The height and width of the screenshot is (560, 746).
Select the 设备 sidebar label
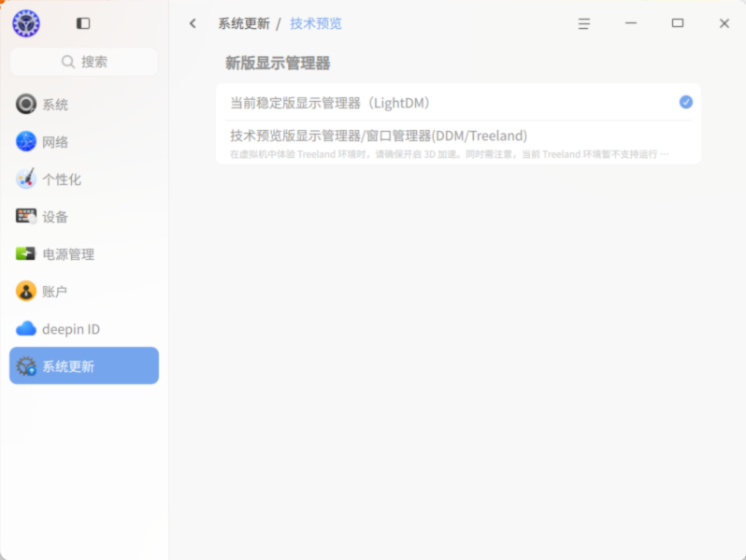(55, 217)
